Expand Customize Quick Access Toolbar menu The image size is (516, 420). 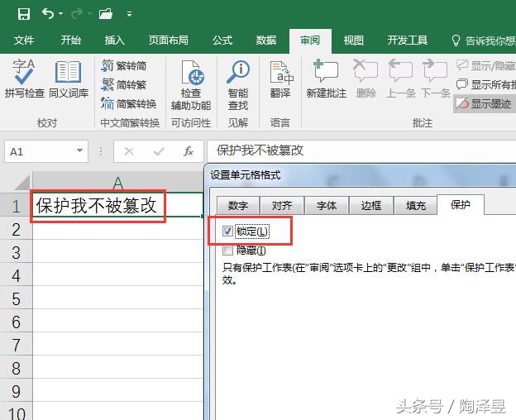click(129, 14)
